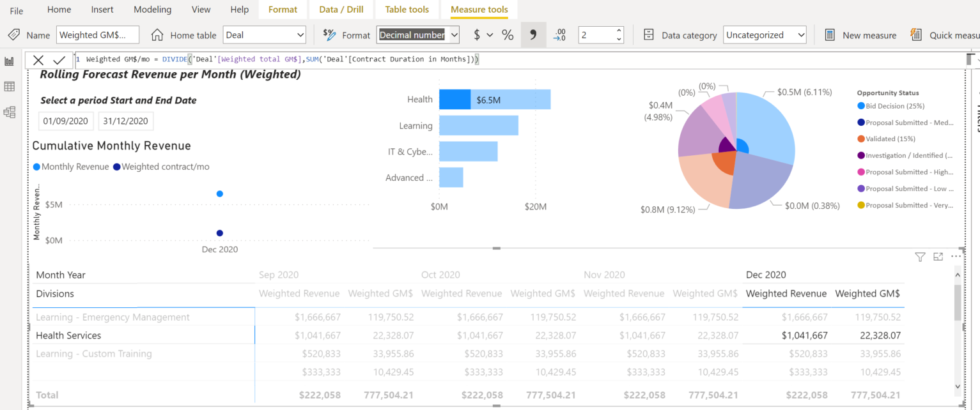The height and width of the screenshot is (410, 980).
Task: Click the Home table house icon
Action: [158, 35]
